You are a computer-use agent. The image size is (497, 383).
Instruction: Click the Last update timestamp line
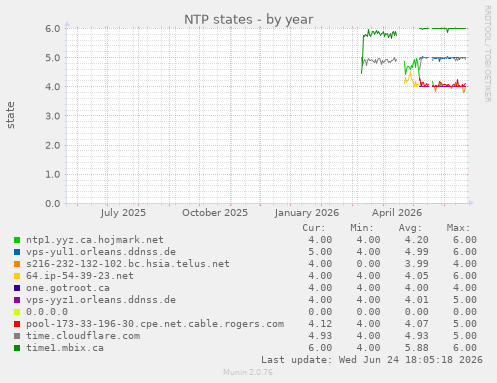click(372, 360)
